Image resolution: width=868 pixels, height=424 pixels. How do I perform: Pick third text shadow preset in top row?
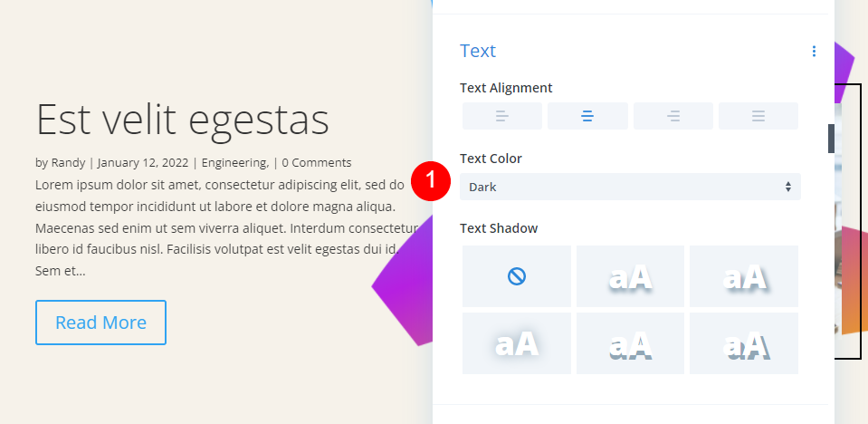[x=744, y=276]
